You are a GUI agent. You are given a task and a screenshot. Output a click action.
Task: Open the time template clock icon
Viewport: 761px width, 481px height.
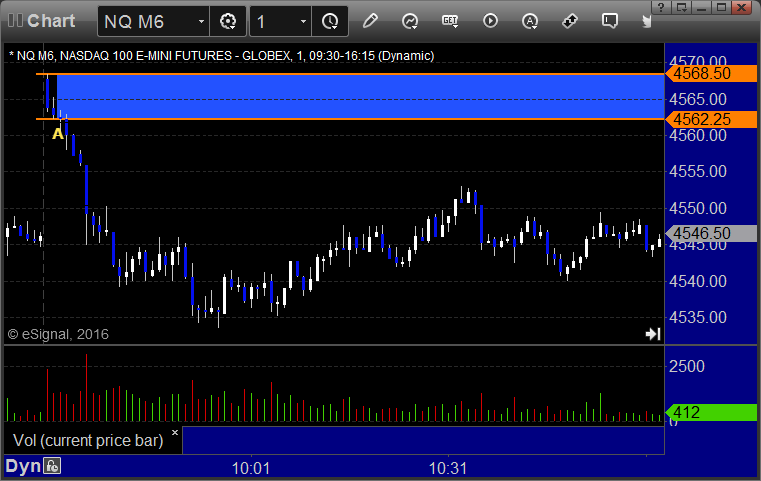coord(330,21)
